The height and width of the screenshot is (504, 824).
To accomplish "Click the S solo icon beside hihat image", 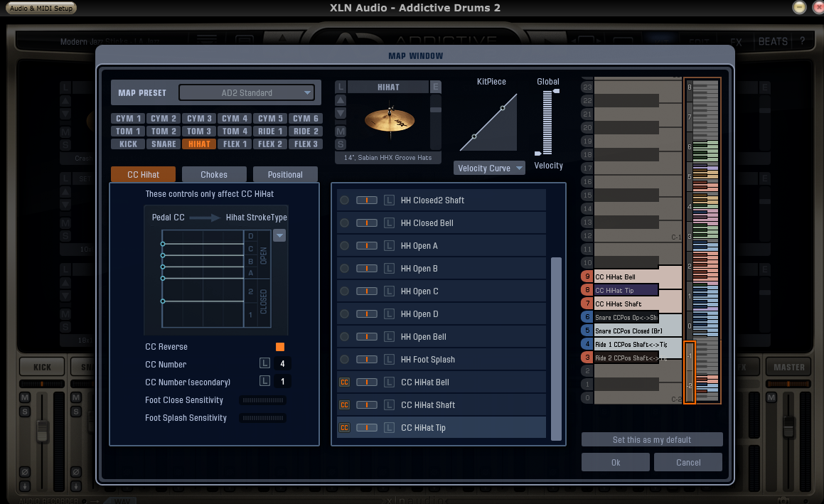I will click(x=341, y=144).
